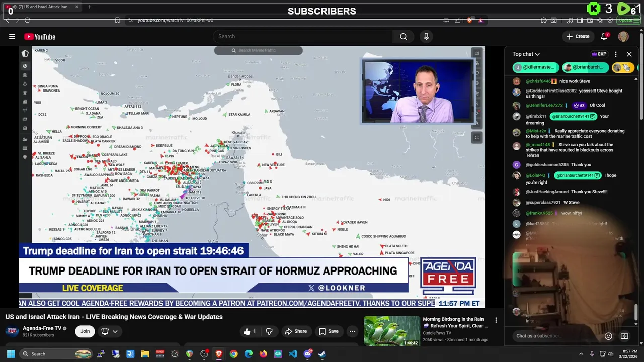The image size is (644, 362).
Task: Start voice search with the microphone
Action: coord(426,36)
